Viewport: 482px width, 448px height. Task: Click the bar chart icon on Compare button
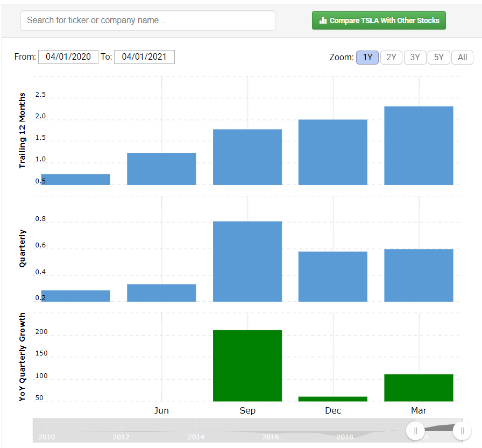point(323,20)
